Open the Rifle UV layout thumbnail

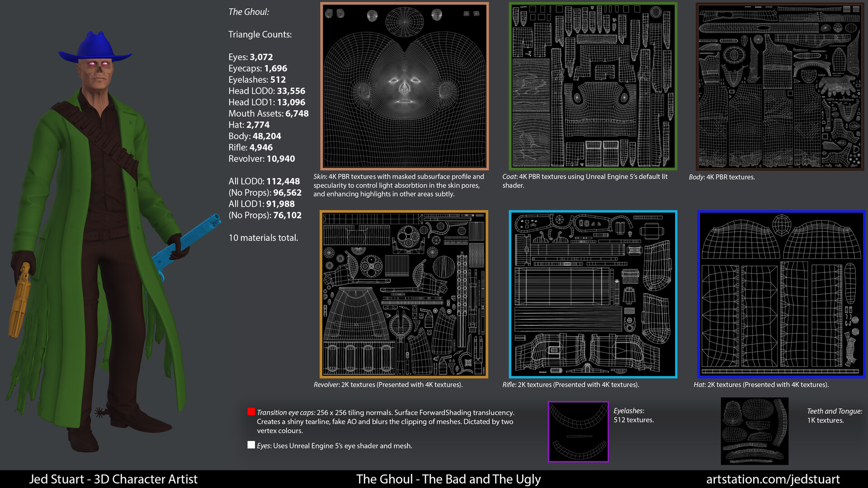593,294
